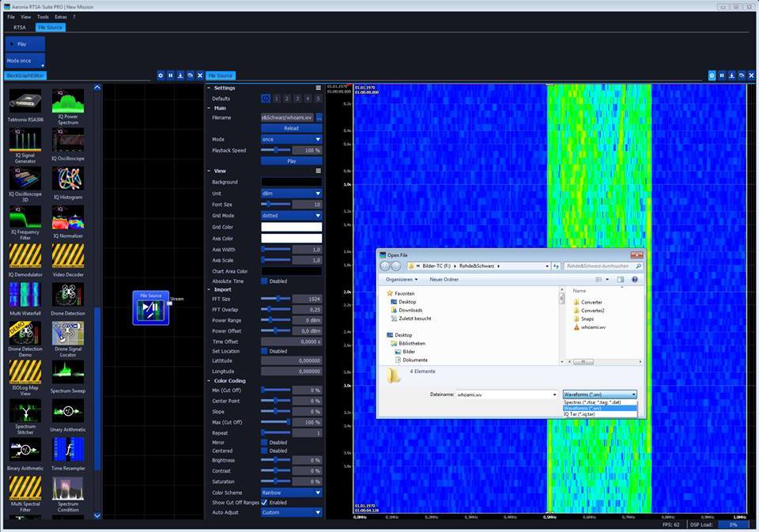Open the Organisieren dropdown menu
Screen dimensions: 759x532
click(402, 279)
